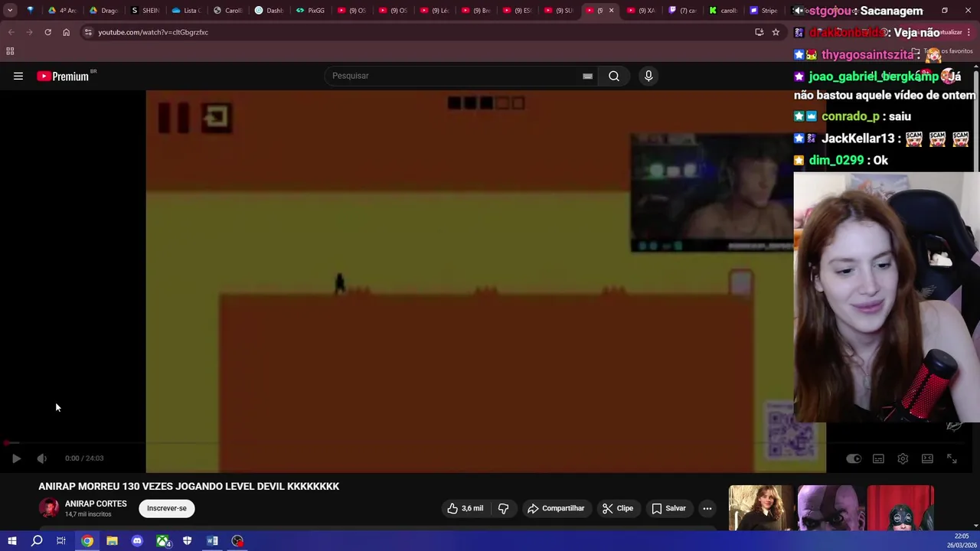The height and width of the screenshot is (551, 980).
Task: Click the browser back arrow
Action: 11,32
